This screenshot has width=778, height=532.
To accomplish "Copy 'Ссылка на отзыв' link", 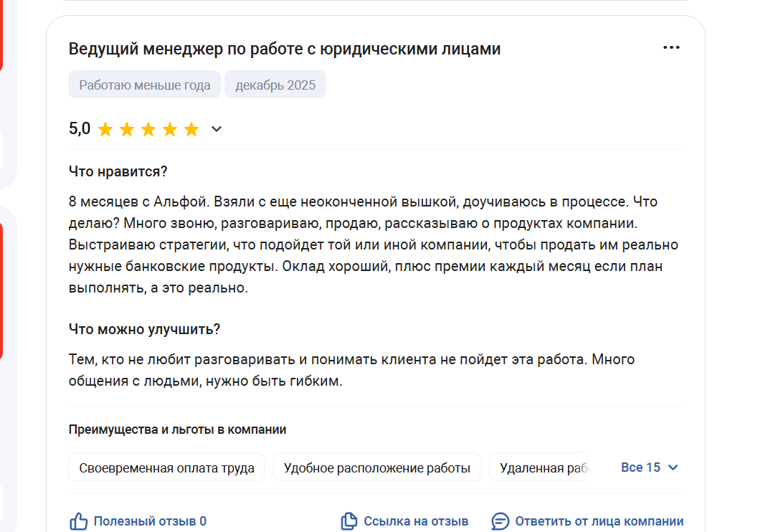I will point(416,521).
